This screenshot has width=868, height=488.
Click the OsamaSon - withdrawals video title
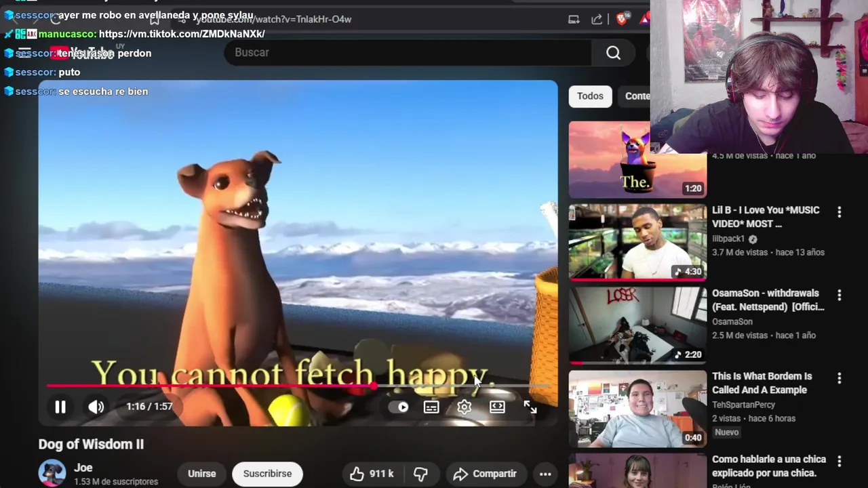coord(768,300)
